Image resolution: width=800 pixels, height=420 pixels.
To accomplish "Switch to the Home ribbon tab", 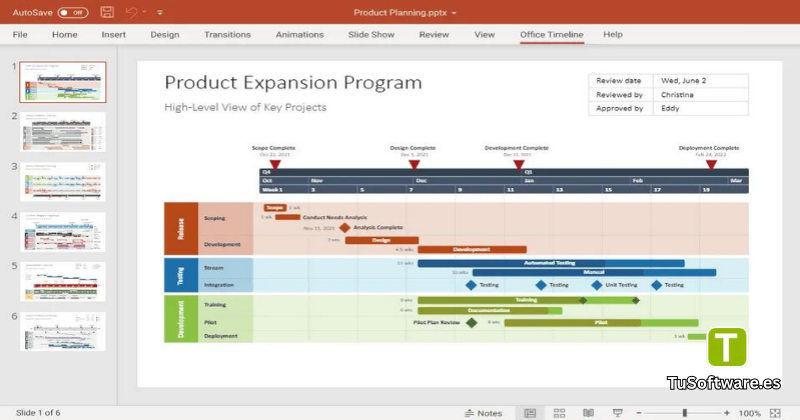I will 65,34.
